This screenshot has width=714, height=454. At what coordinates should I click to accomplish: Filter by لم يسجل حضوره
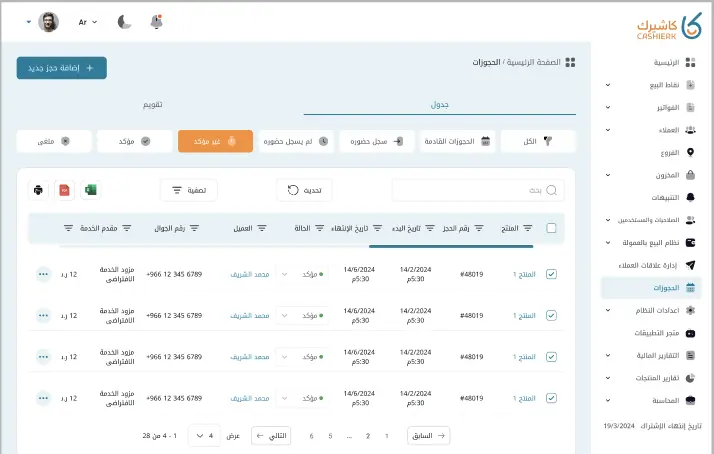click(296, 141)
